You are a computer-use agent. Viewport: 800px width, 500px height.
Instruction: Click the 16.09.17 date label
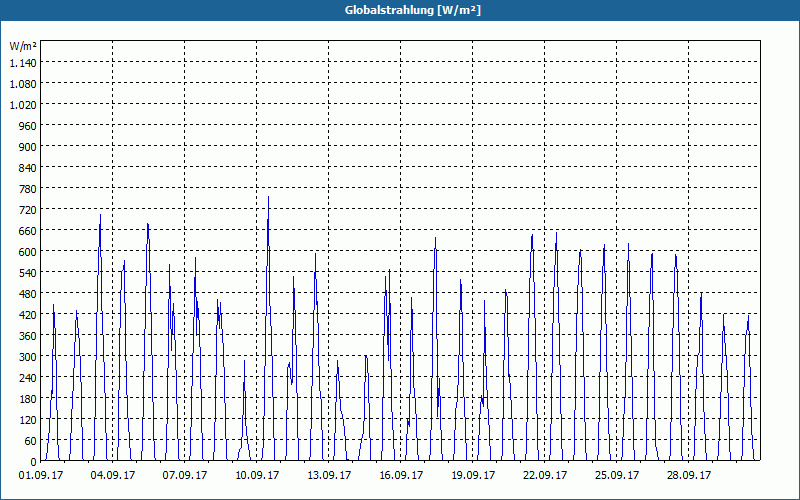401,476
